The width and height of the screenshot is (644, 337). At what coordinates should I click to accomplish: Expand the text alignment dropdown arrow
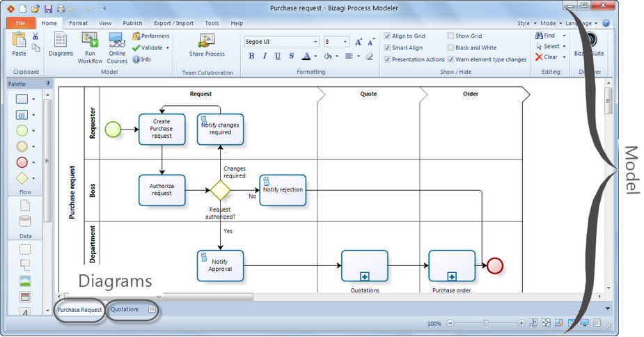coord(359,56)
